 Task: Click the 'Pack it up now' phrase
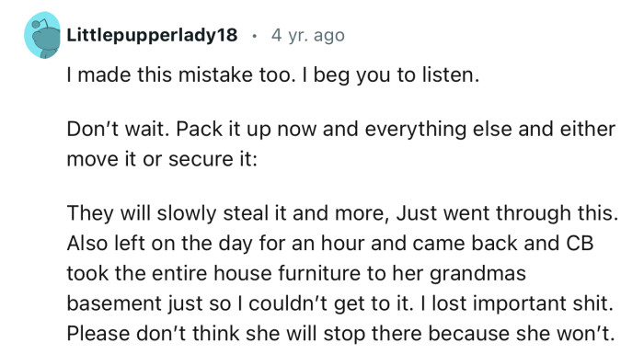click(x=247, y=130)
